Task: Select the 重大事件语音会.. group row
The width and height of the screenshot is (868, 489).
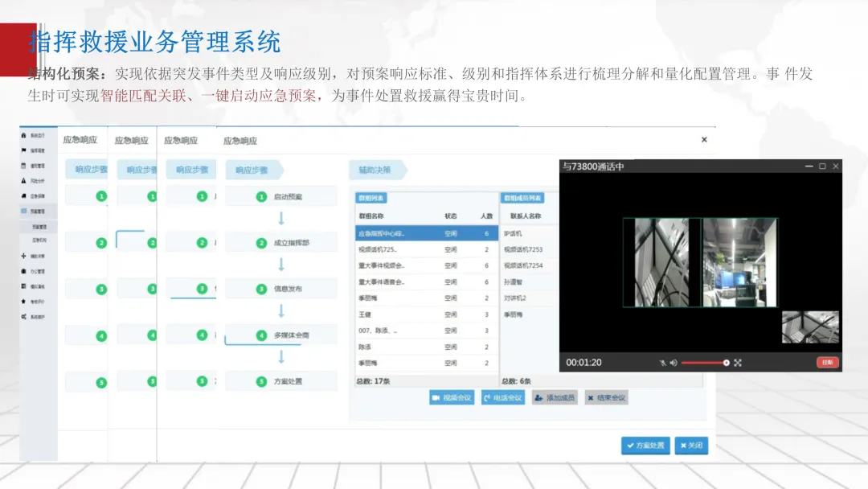Action: (x=426, y=281)
